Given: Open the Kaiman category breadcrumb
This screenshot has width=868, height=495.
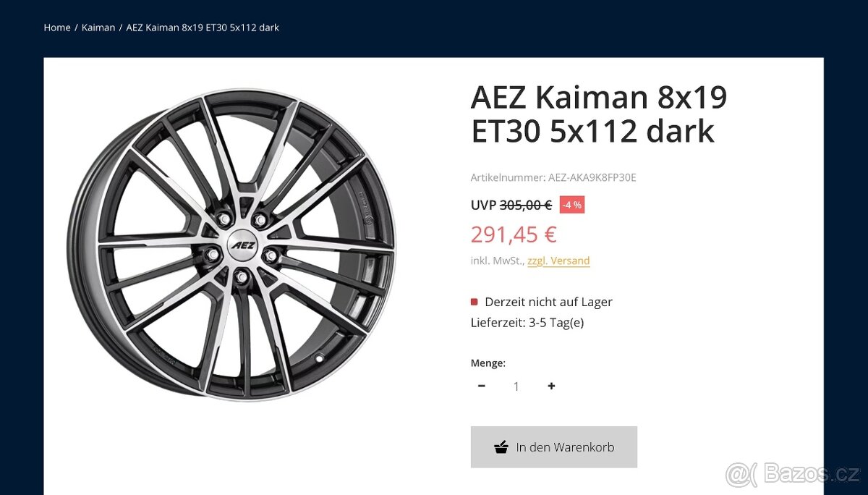Looking at the screenshot, I should pos(98,27).
